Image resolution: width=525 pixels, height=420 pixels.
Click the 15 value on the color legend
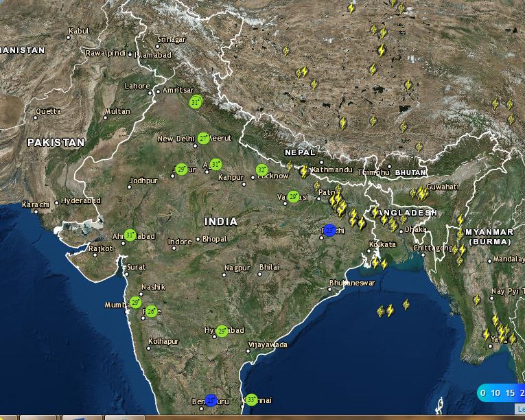click(511, 393)
